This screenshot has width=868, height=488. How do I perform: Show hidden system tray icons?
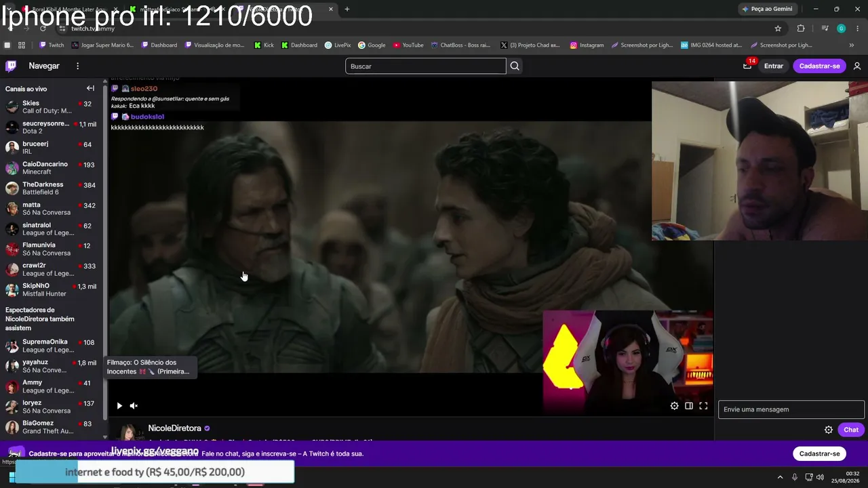pos(780,477)
